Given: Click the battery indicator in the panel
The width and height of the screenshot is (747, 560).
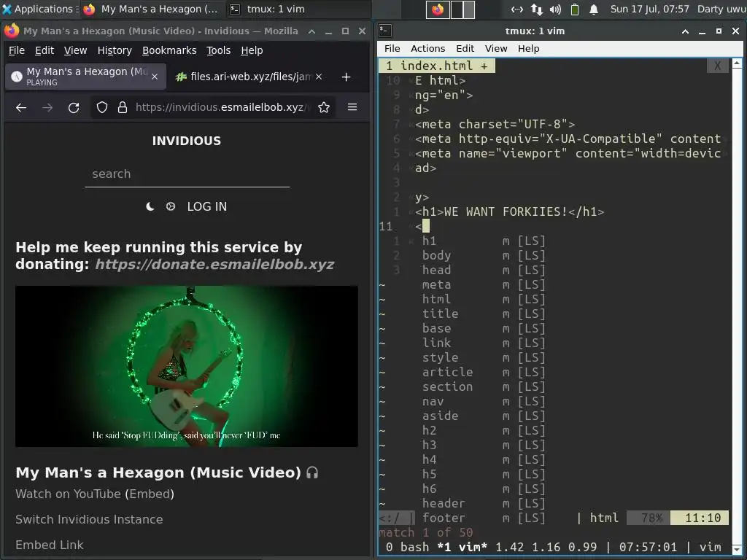Looking at the screenshot, I should click(575, 9).
